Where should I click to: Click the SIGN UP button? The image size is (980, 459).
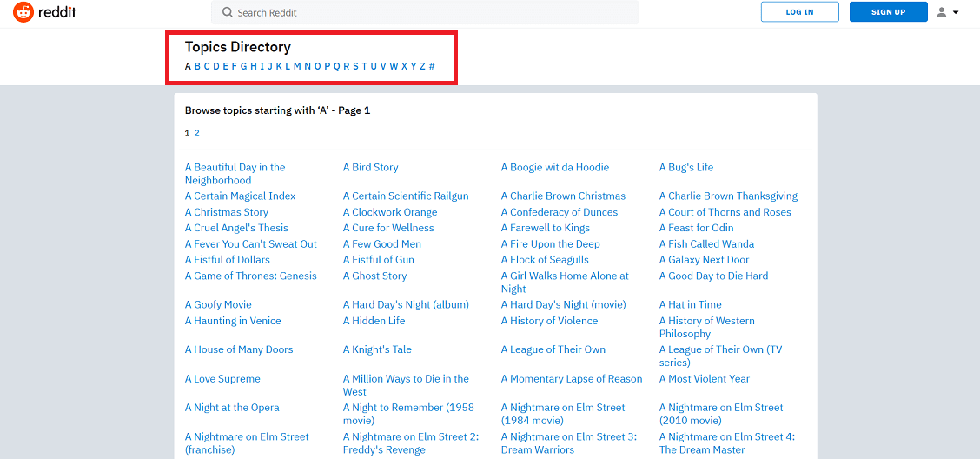click(x=888, y=12)
